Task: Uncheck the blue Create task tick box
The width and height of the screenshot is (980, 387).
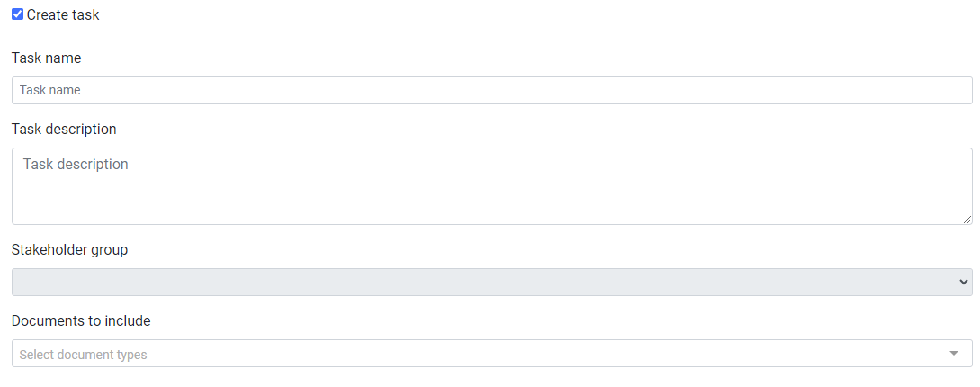Action: coord(17,14)
